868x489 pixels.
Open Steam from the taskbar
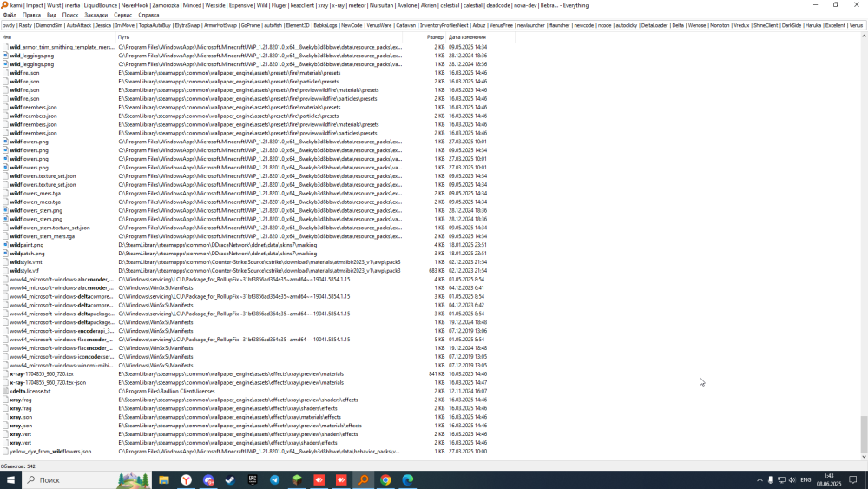[230, 479]
